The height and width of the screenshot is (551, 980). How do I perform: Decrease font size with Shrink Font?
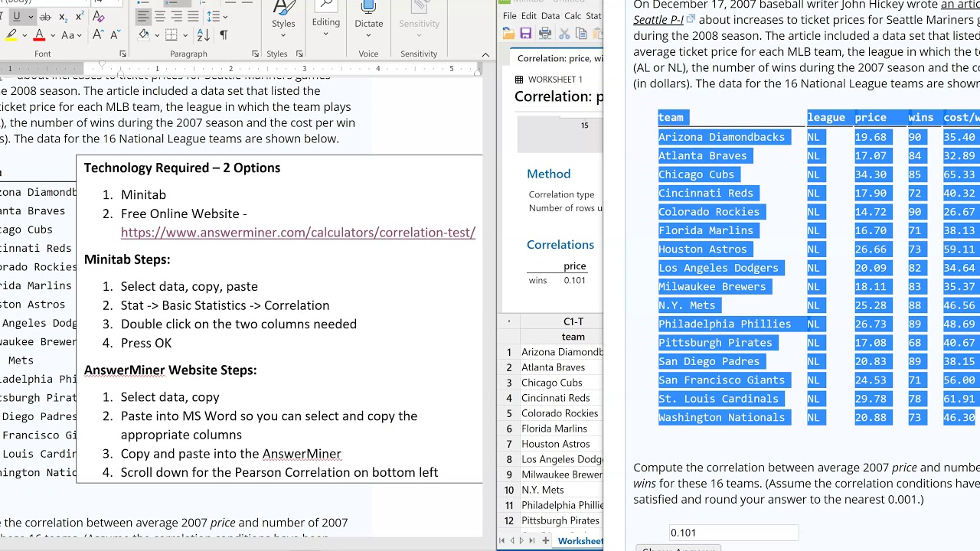115,35
